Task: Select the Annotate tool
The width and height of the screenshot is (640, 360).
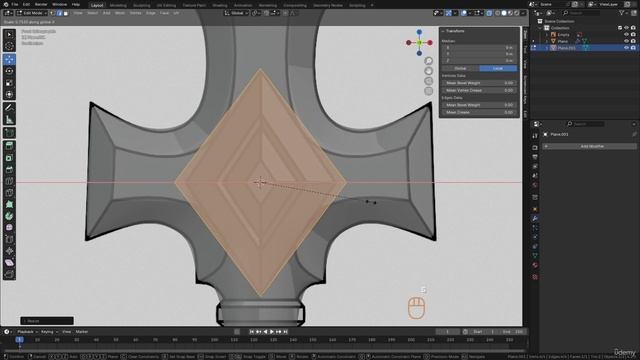Action: tap(9, 108)
